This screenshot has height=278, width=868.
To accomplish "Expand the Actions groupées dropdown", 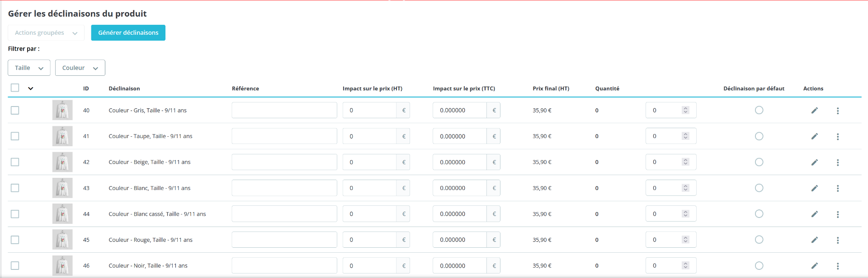I will point(46,32).
